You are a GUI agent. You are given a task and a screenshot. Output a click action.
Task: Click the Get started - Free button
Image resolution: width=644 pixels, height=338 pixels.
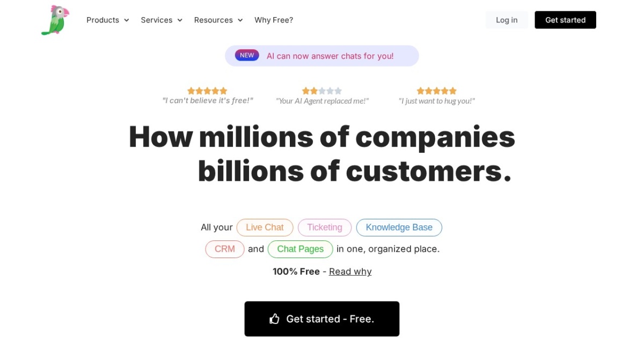pyautogui.click(x=322, y=318)
